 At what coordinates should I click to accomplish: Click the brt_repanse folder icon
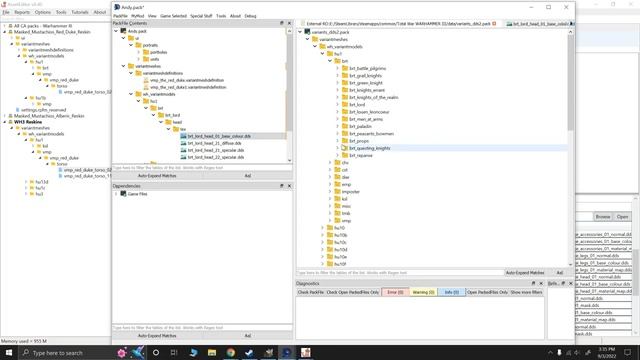pos(345,155)
